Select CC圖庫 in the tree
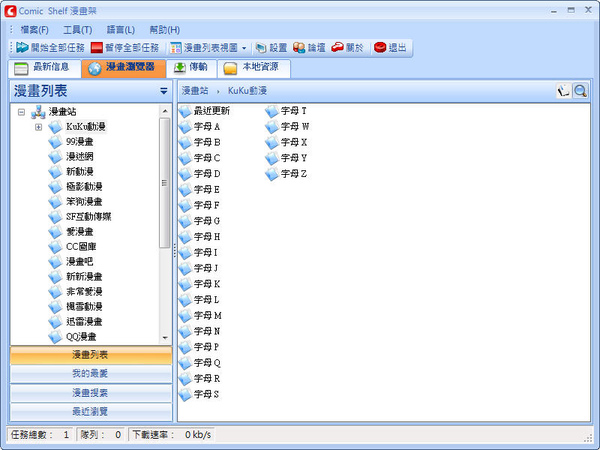The image size is (600, 450). pos(81,247)
